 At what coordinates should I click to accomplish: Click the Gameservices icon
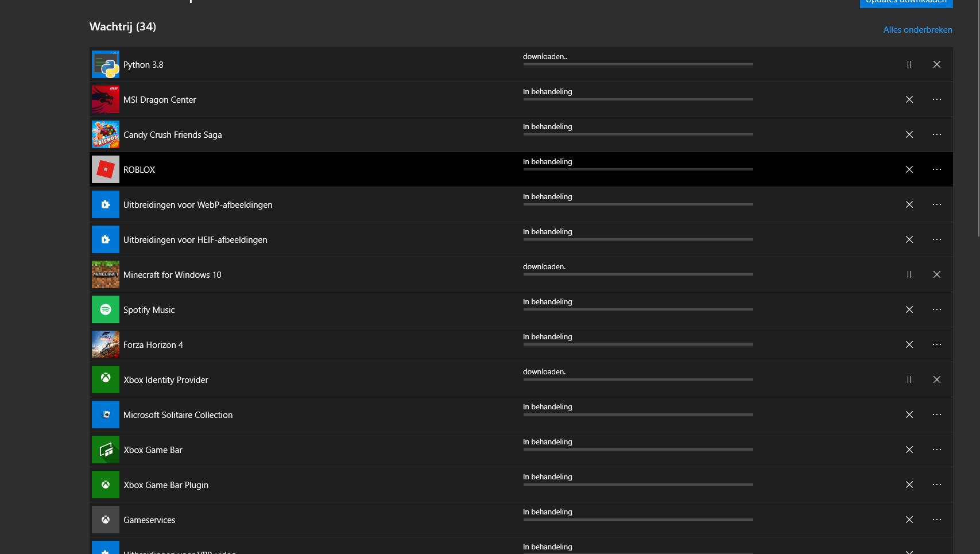click(106, 520)
